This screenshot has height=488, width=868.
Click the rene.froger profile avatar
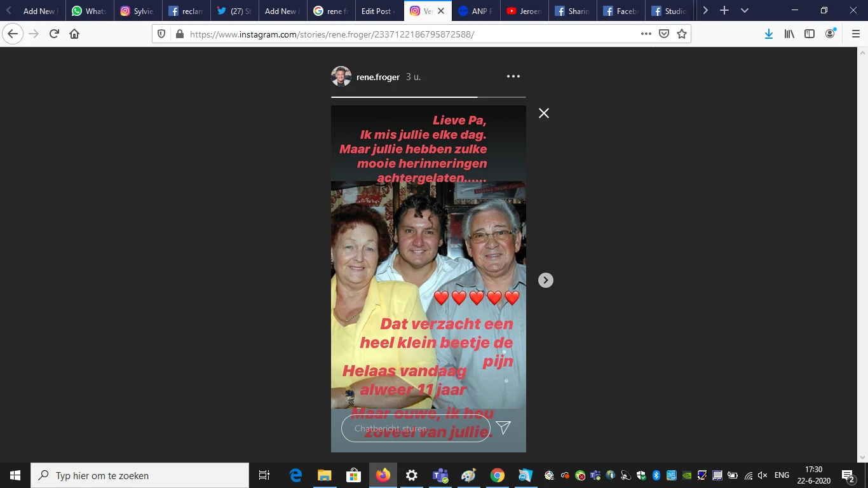tap(341, 77)
